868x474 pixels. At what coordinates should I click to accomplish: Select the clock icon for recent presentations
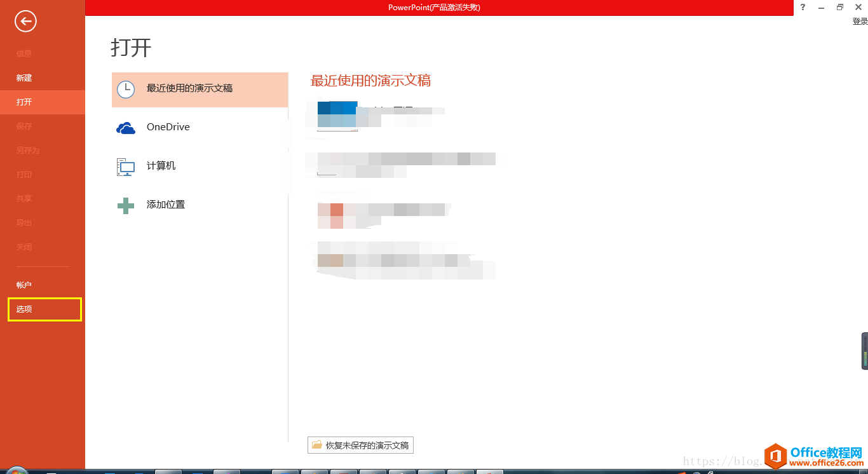pyautogui.click(x=125, y=90)
